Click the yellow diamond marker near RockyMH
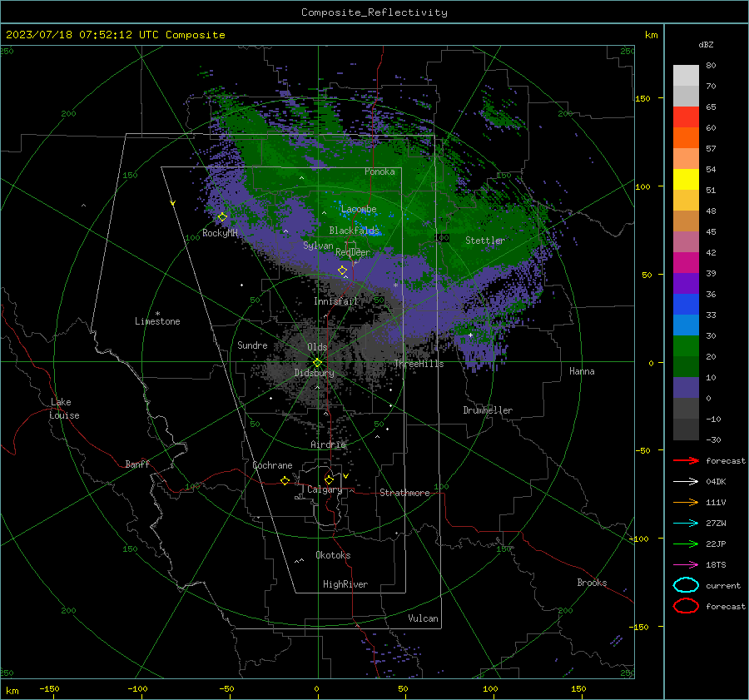749x700 pixels. coord(222,217)
